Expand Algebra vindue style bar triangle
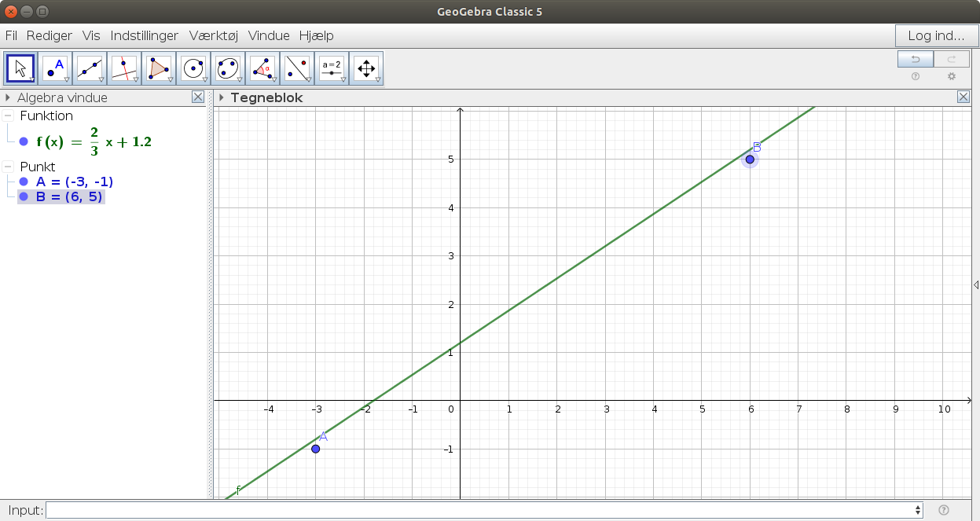 click(x=8, y=97)
